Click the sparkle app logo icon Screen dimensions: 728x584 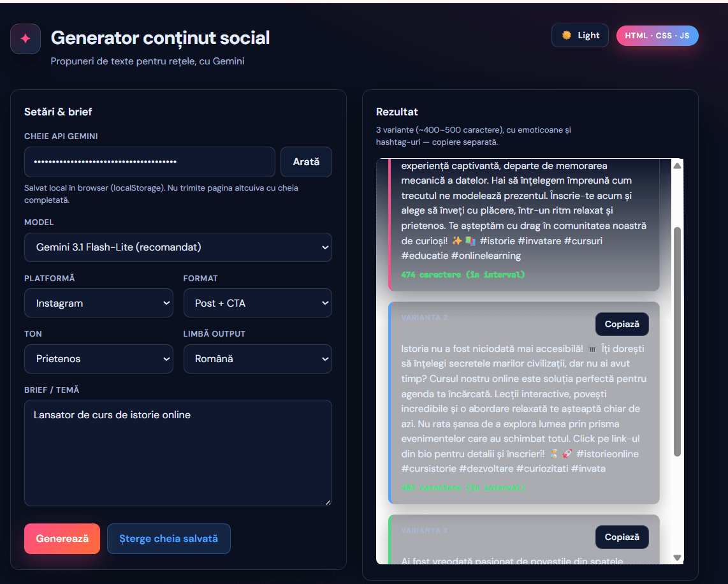click(25, 39)
